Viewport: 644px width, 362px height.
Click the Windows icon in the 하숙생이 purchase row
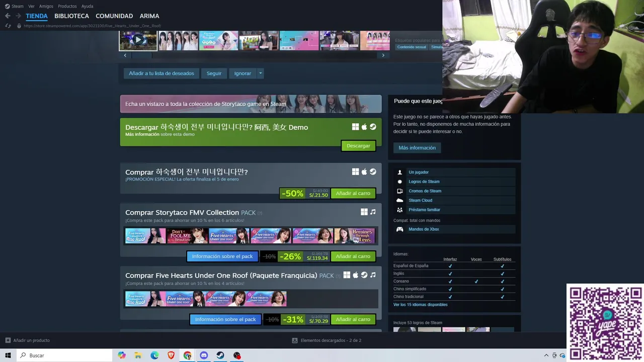tap(355, 171)
